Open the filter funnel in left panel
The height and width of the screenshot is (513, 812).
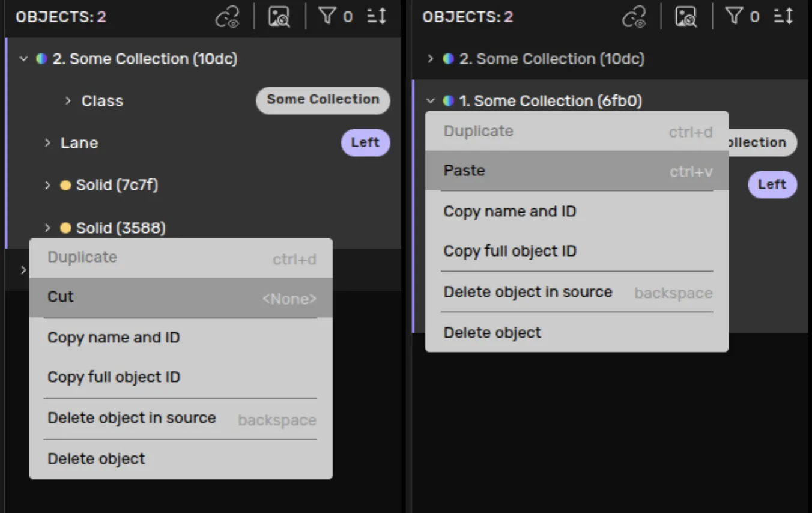pos(327,16)
